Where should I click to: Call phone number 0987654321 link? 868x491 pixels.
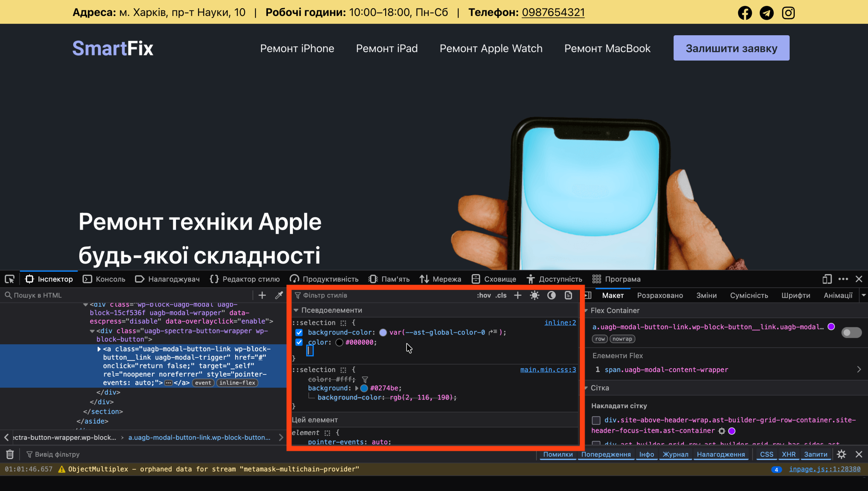[x=553, y=12]
